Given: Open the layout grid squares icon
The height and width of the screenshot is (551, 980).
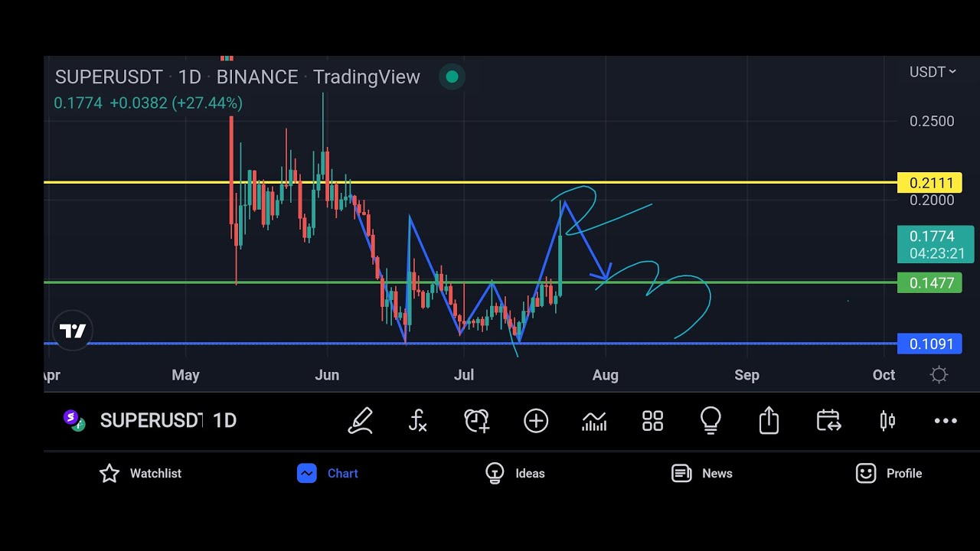Looking at the screenshot, I should coord(652,421).
